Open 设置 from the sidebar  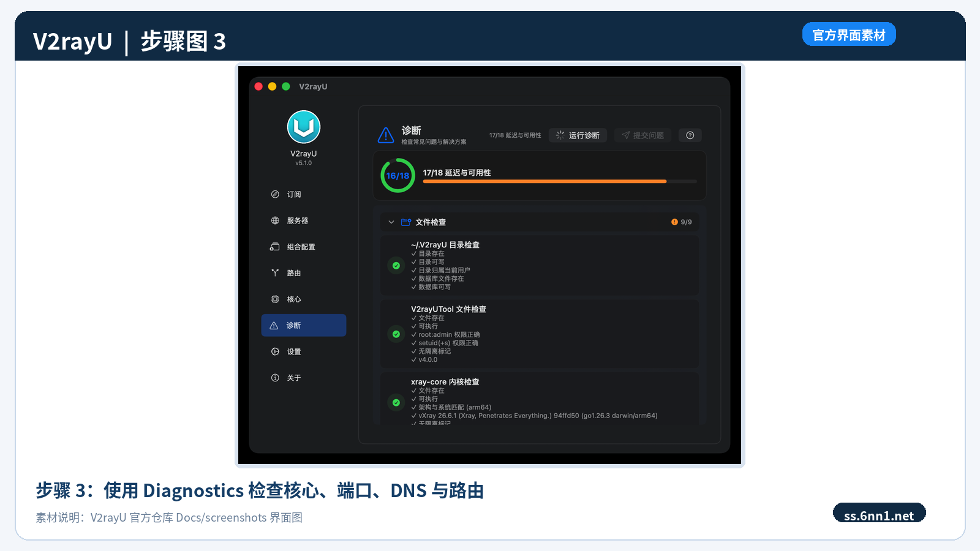point(304,351)
